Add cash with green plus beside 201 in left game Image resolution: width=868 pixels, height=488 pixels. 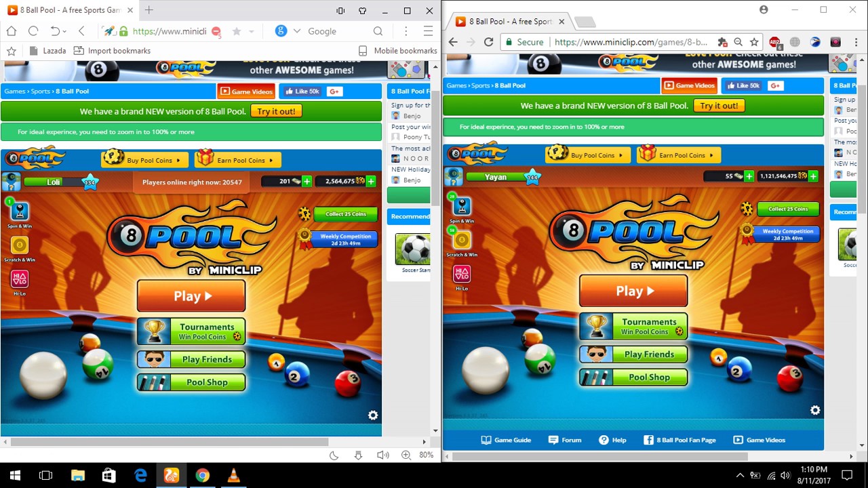307,181
